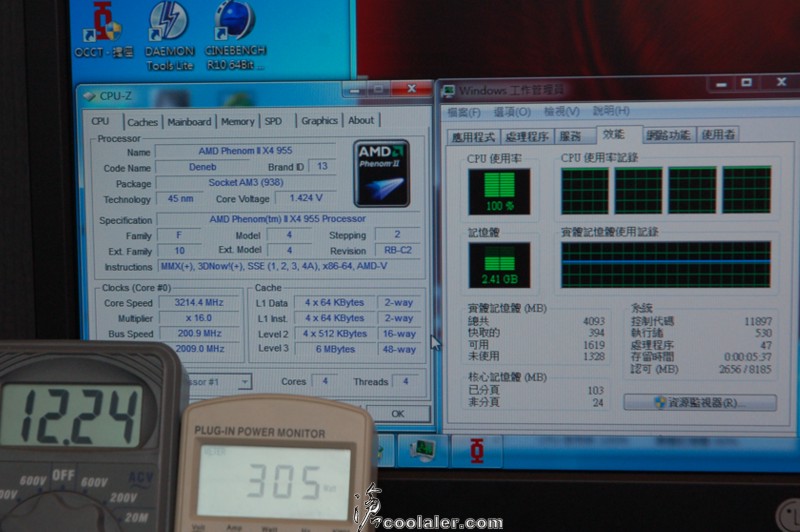Switch to the CPU tab in CPU-Z
This screenshot has height=532, width=800.
point(100,121)
